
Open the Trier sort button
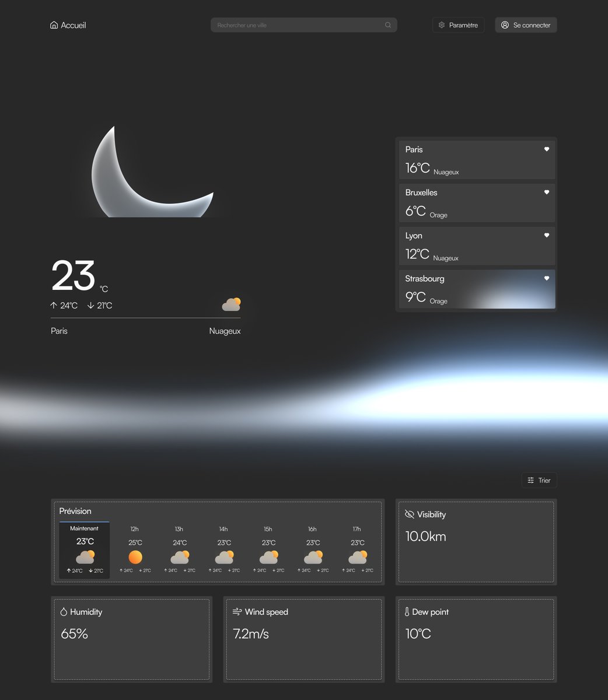coord(539,480)
